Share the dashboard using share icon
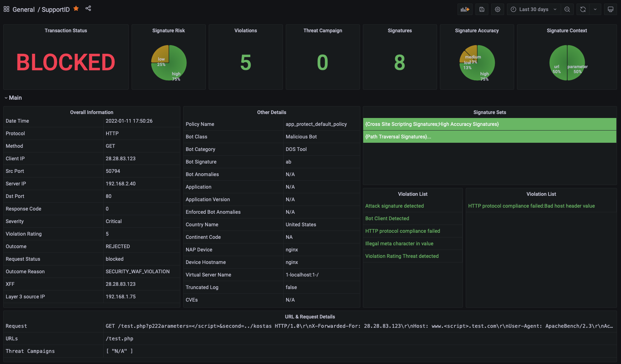This screenshot has width=621, height=364. click(x=88, y=8)
